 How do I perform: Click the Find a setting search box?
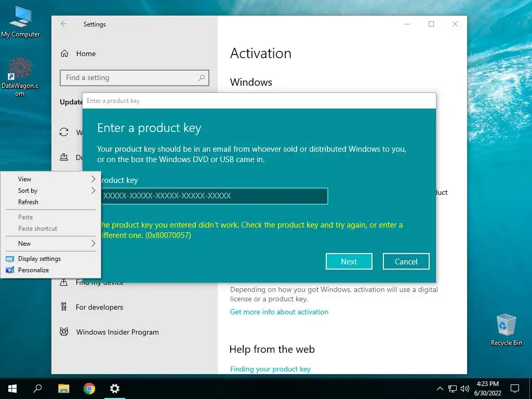click(135, 78)
